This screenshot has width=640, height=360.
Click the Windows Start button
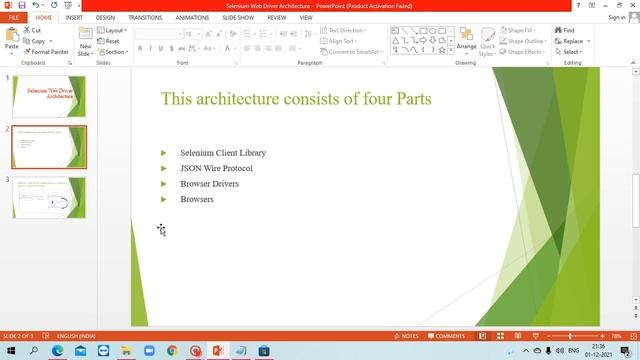tap(11, 351)
